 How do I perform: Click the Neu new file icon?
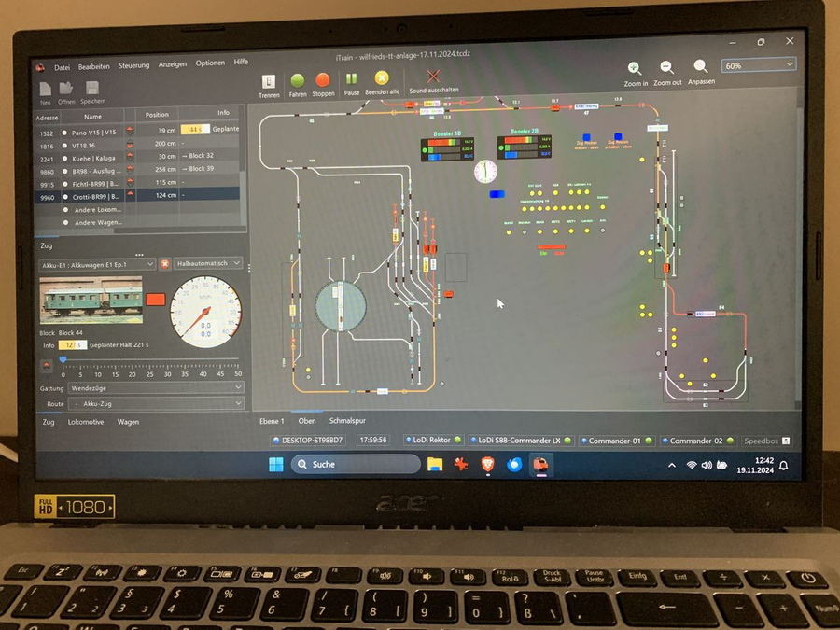[46, 89]
